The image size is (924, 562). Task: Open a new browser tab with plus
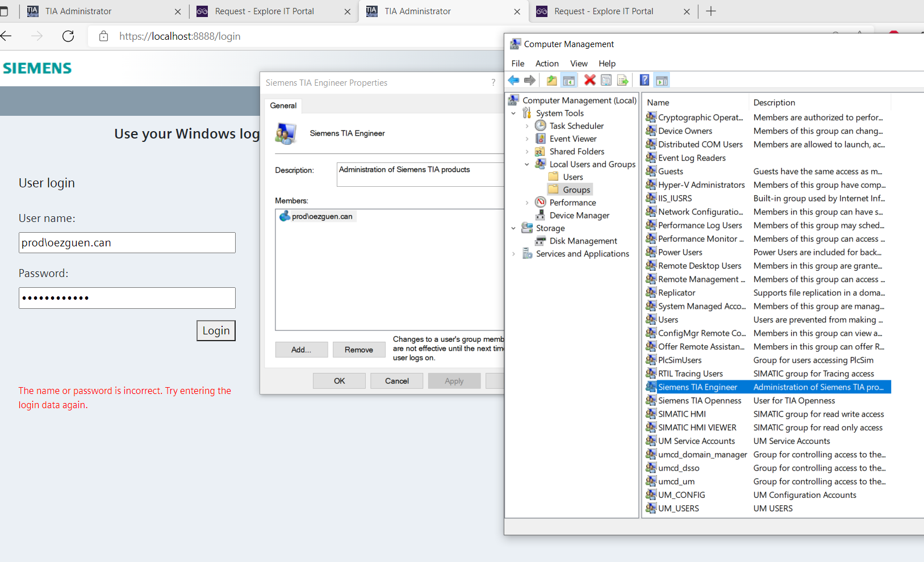[x=711, y=11]
